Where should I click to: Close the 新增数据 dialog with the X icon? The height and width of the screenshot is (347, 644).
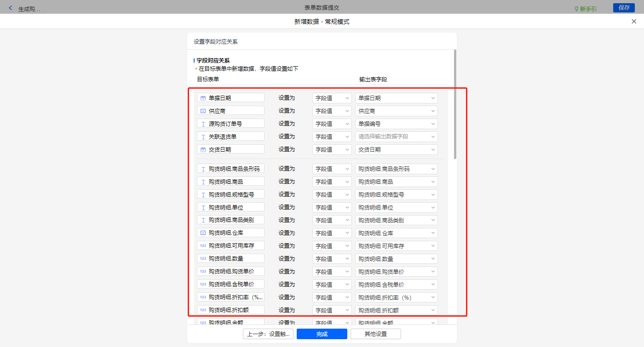(634, 22)
